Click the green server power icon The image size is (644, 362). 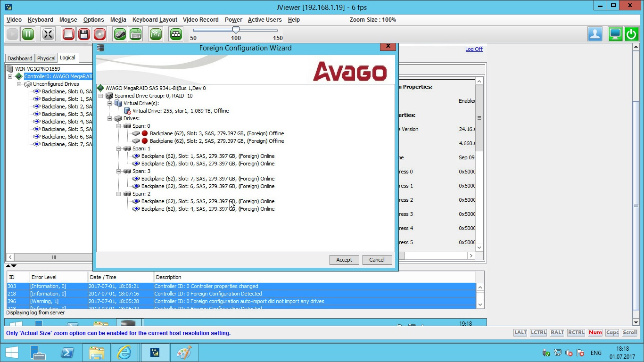631,34
